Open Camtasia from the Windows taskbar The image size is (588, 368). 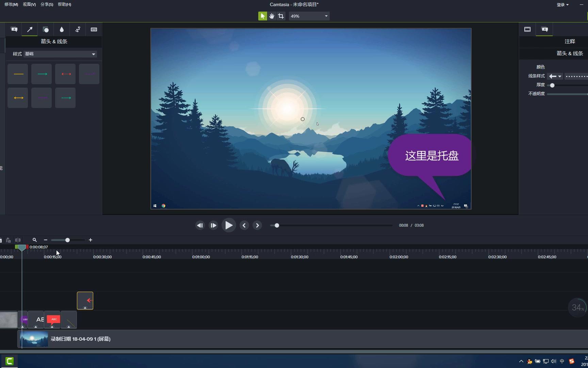[10, 361]
